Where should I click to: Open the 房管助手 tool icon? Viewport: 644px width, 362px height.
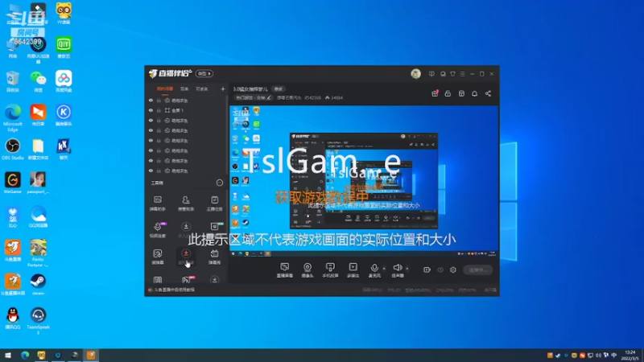click(x=186, y=203)
